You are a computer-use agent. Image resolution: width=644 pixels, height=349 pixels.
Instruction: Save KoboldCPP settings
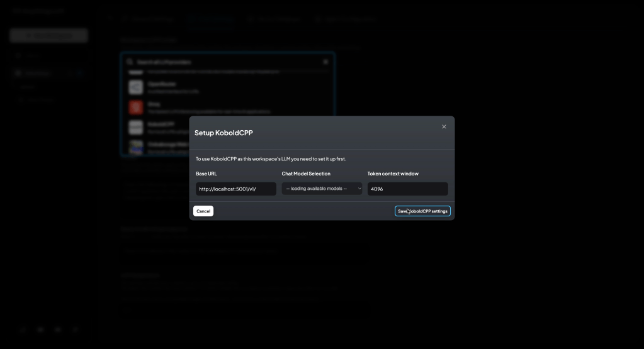(x=422, y=211)
